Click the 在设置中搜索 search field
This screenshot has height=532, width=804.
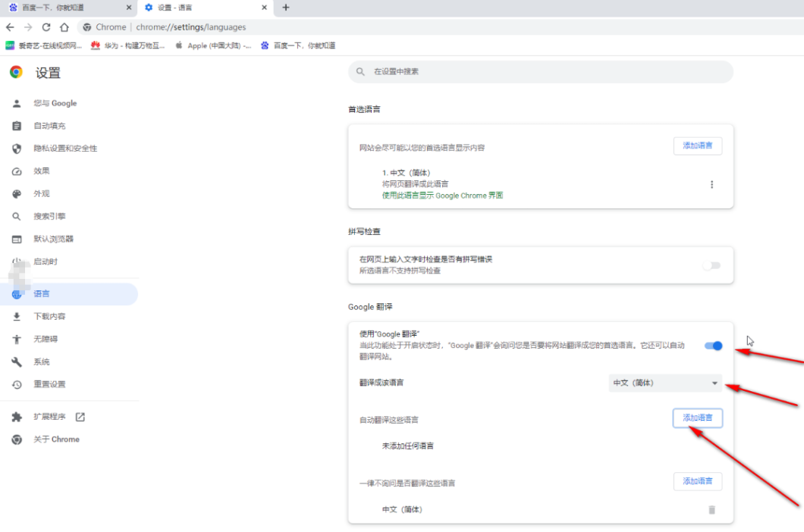click(541, 72)
